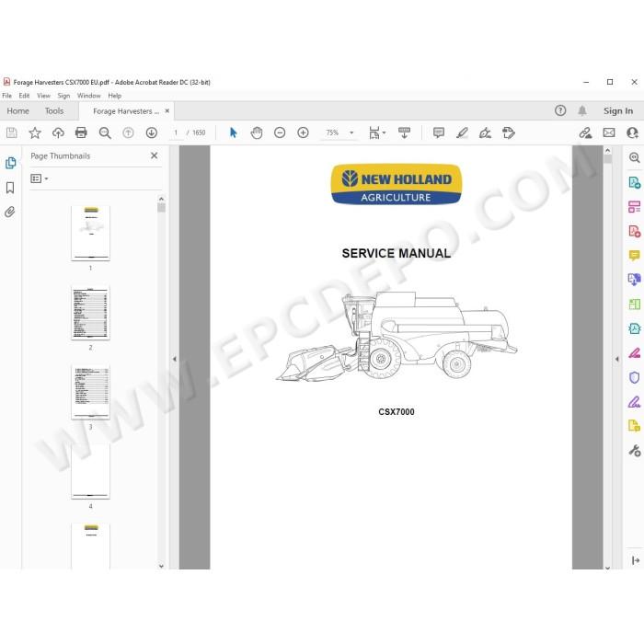The width and height of the screenshot is (644, 644).
Task: Select the Forage Harvesters document tab
Action: [x=126, y=111]
